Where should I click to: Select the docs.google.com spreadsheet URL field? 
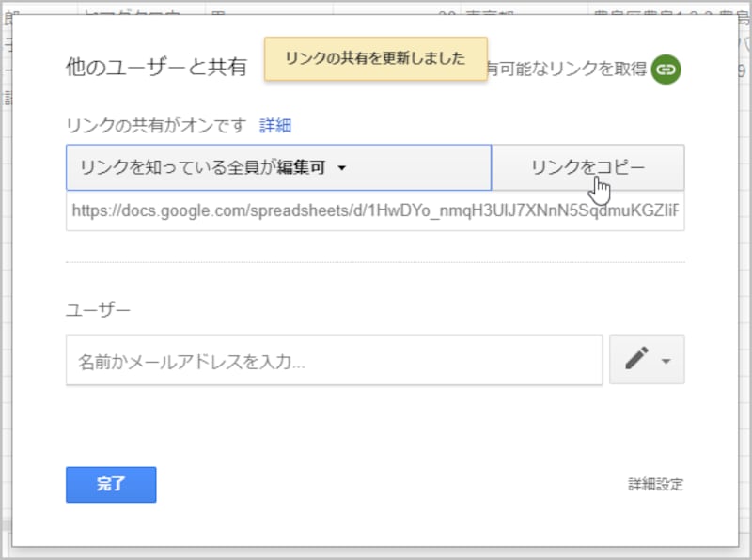[x=375, y=211]
